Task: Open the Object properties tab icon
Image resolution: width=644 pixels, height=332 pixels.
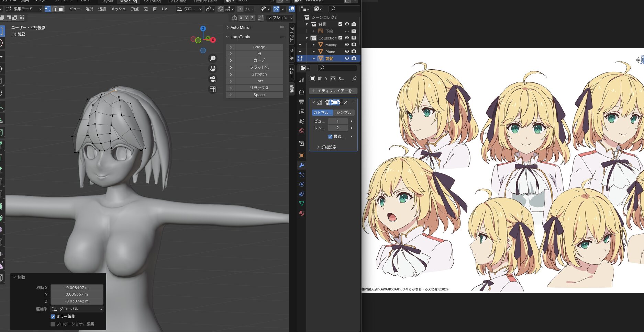Action: click(302, 156)
